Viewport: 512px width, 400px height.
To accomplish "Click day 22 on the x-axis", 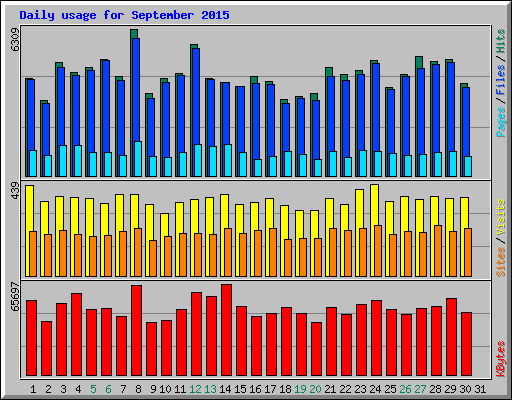I will coord(345,389).
